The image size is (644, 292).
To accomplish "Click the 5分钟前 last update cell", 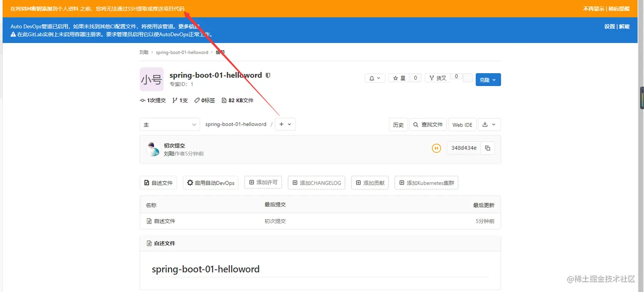I will point(485,221).
